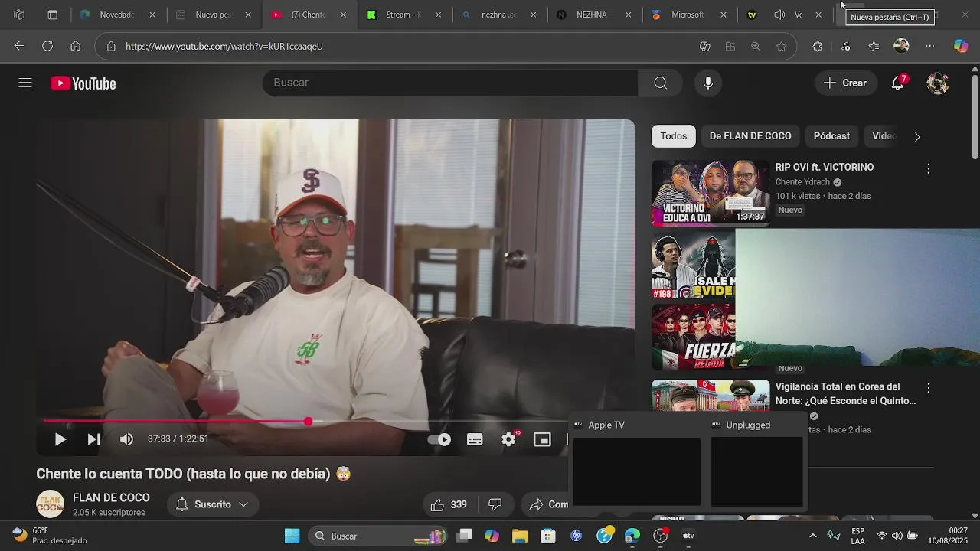This screenshot has height=551, width=980.
Task: Open File Explorer from taskbar
Action: click(520, 536)
